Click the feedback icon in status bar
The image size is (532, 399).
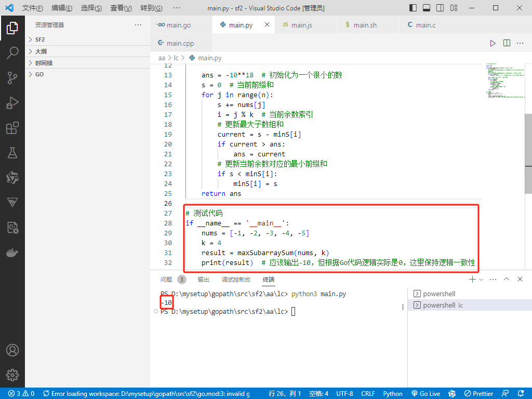[x=505, y=394]
